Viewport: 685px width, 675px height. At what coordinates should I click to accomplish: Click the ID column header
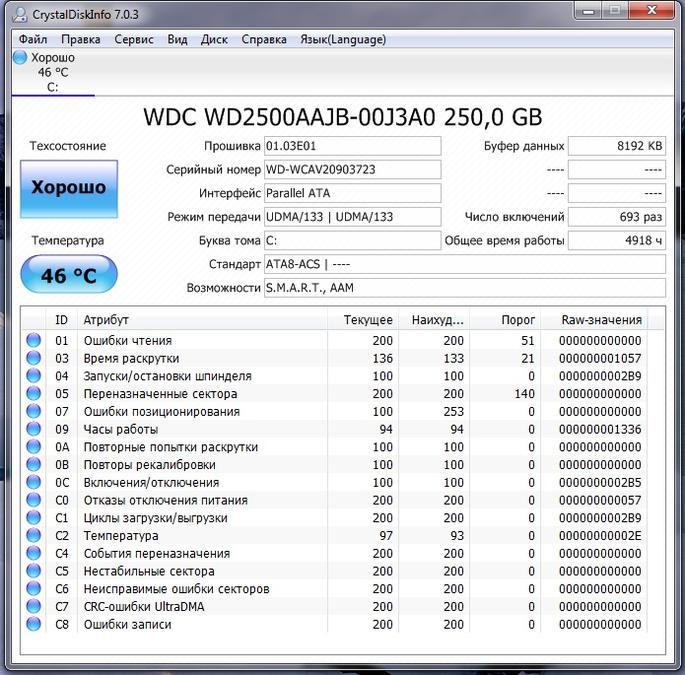tap(62, 320)
